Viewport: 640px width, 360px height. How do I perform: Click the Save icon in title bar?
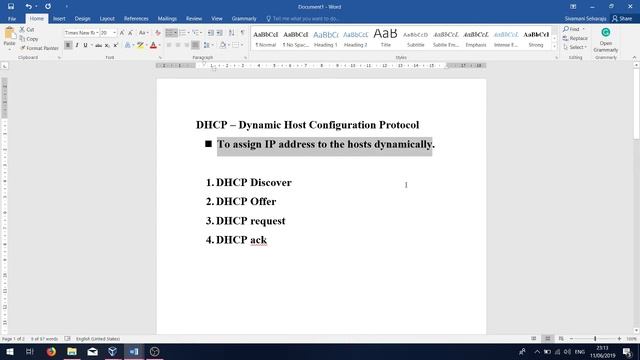pyautogui.click(x=11, y=7)
